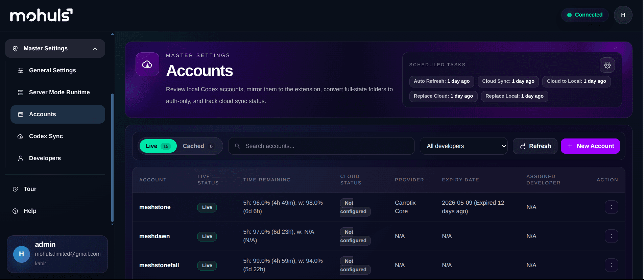Click the green Connected status dot
The height and width of the screenshot is (280, 644).
tap(569, 15)
